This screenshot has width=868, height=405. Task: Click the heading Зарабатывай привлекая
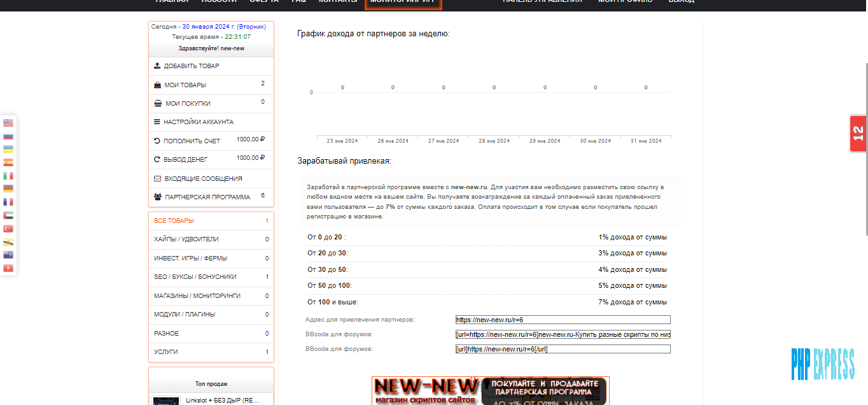(344, 161)
